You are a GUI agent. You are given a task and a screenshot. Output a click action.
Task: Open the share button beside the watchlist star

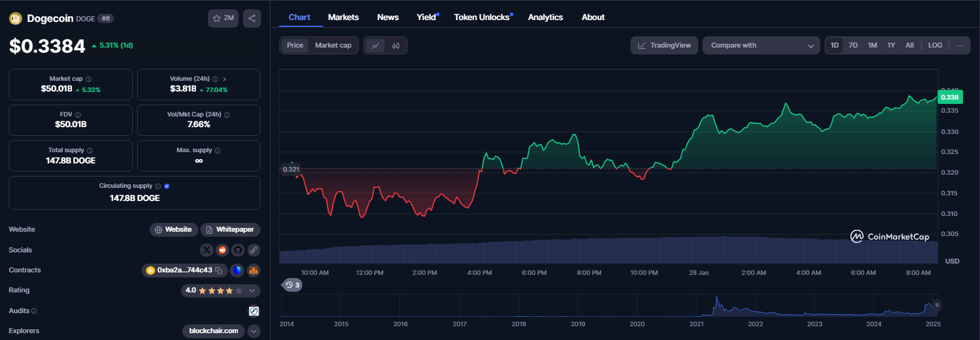click(x=252, y=18)
